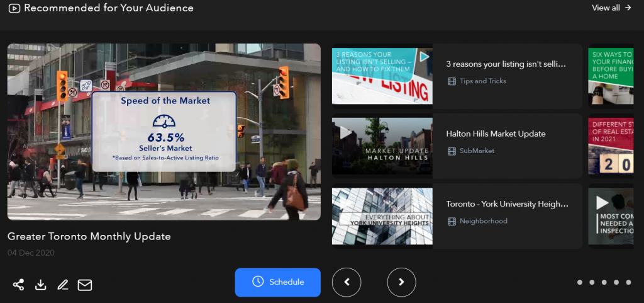Open the '3 reasons your listing' video thumbnail
This screenshot has height=303, width=644.
click(x=382, y=76)
